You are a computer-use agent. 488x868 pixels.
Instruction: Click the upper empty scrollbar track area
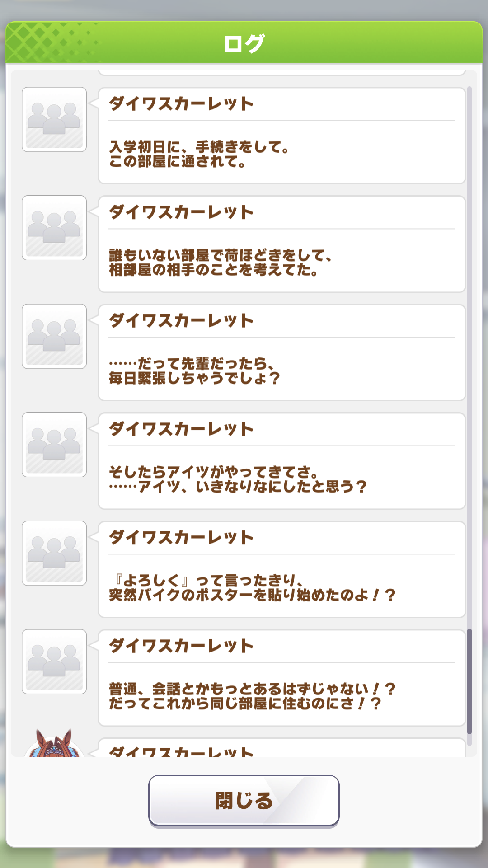(469, 316)
